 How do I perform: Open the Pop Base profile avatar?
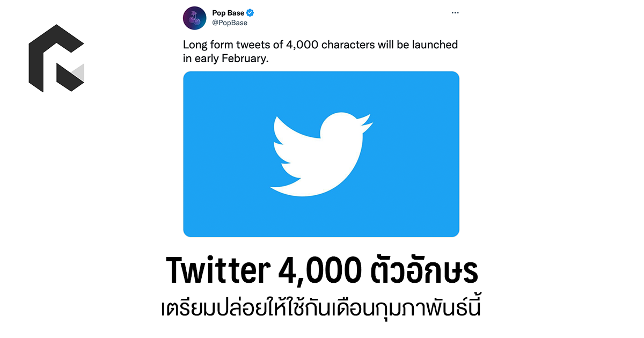(194, 18)
